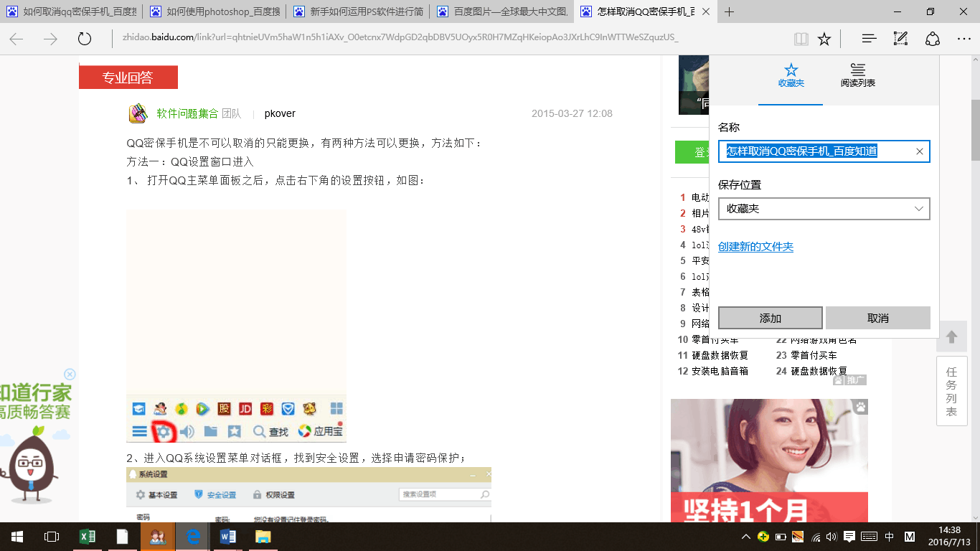The width and height of the screenshot is (980, 551).
Task: Open the pkover user link
Action: point(280,113)
